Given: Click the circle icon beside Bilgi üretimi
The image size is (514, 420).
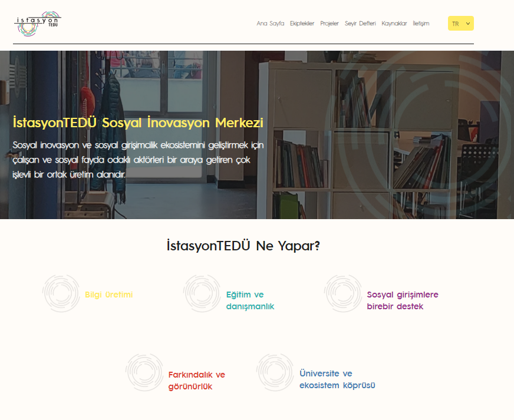Looking at the screenshot, I should coord(61,293).
